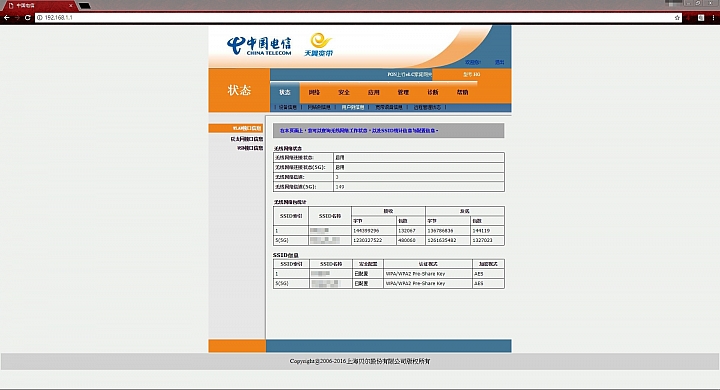Select the 状态 main tab
Screen dimensions: 720x390
[285, 92]
